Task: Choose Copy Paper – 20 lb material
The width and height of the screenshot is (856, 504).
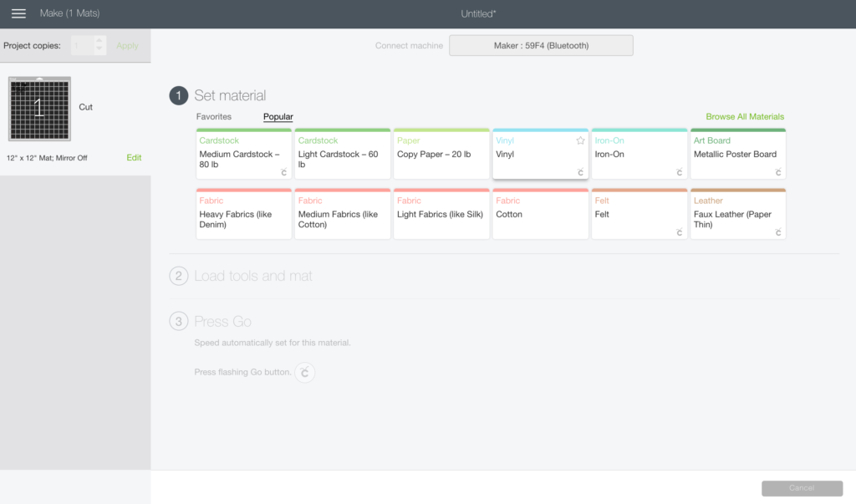Action: click(x=441, y=154)
